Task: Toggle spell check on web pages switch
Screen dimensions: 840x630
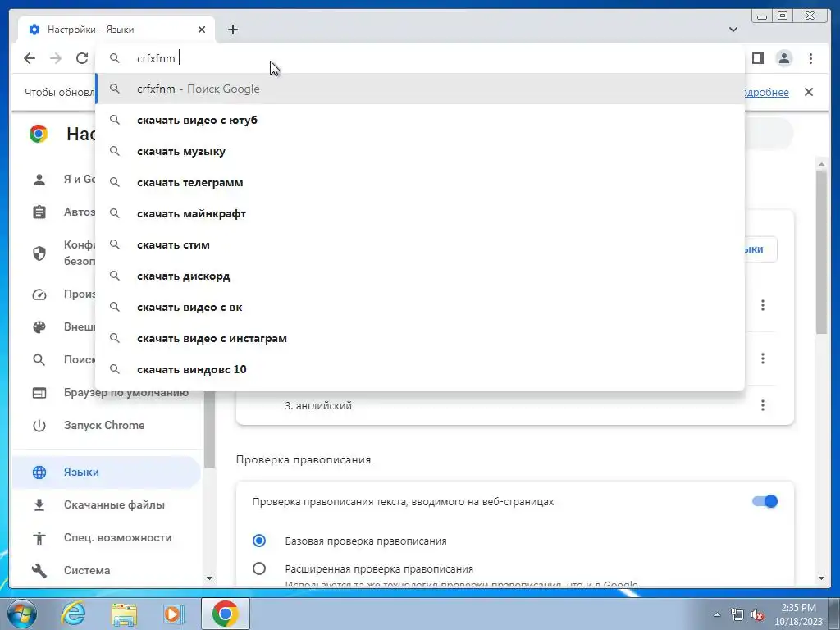Action: coord(765,501)
